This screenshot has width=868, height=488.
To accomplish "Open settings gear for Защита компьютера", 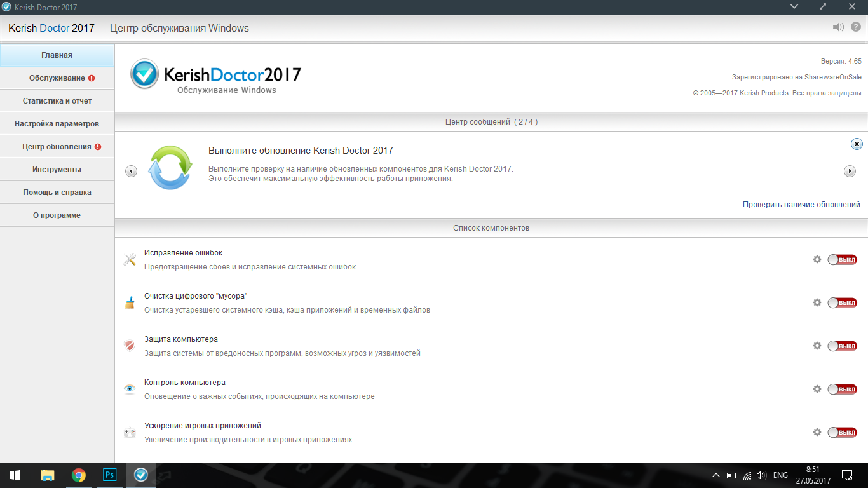I will (817, 346).
